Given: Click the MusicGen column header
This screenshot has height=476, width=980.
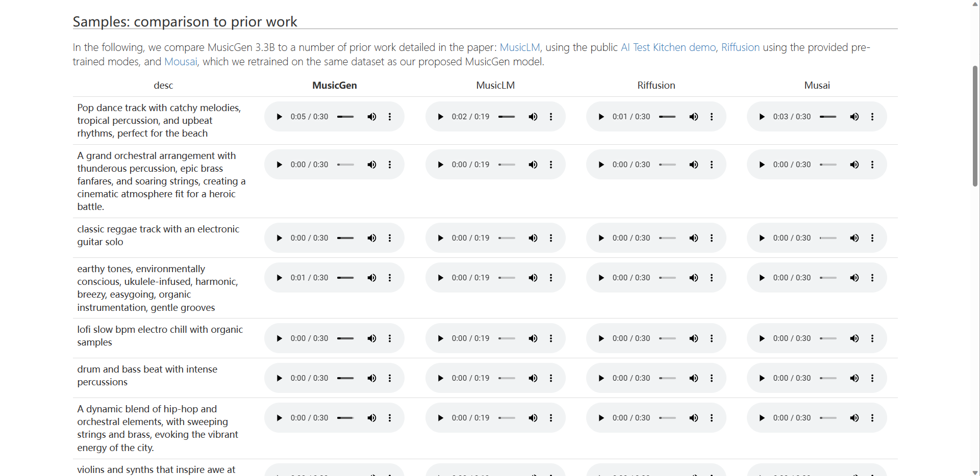Looking at the screenshot, I should (335, 85).
